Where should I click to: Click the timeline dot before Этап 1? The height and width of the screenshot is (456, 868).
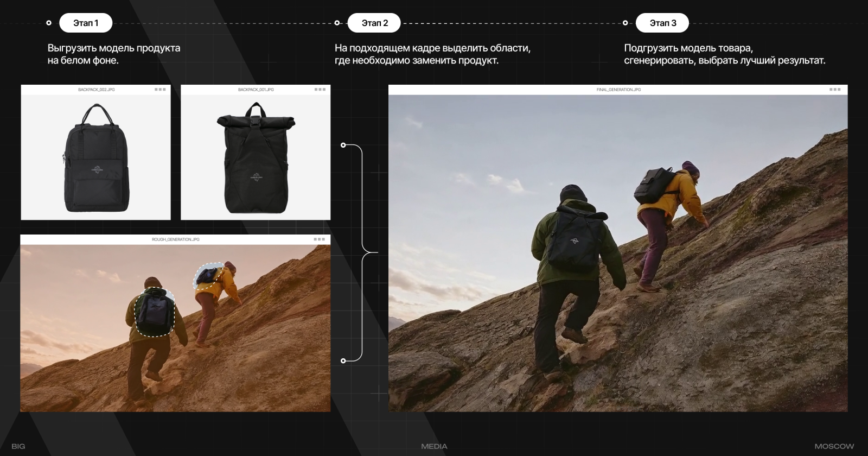49,23
